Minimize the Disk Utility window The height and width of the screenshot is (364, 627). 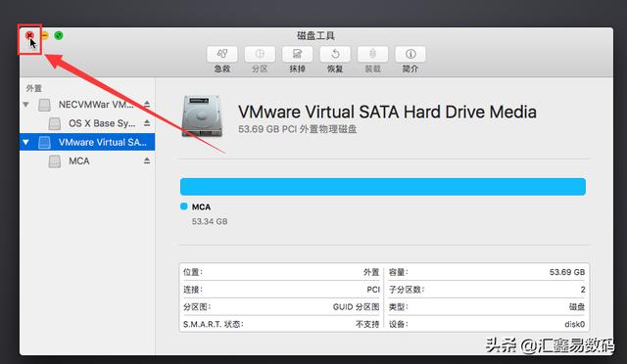point(44,35)
